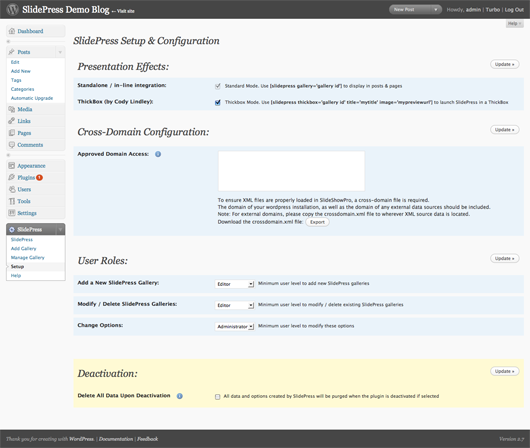Viewport: 530px width, 448px height.
Task: Toggle Standard Mode checkbox
Action: 218,86
